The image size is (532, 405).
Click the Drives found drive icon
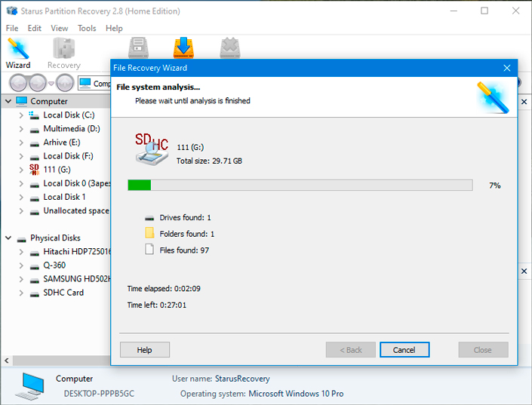point(149,219)
